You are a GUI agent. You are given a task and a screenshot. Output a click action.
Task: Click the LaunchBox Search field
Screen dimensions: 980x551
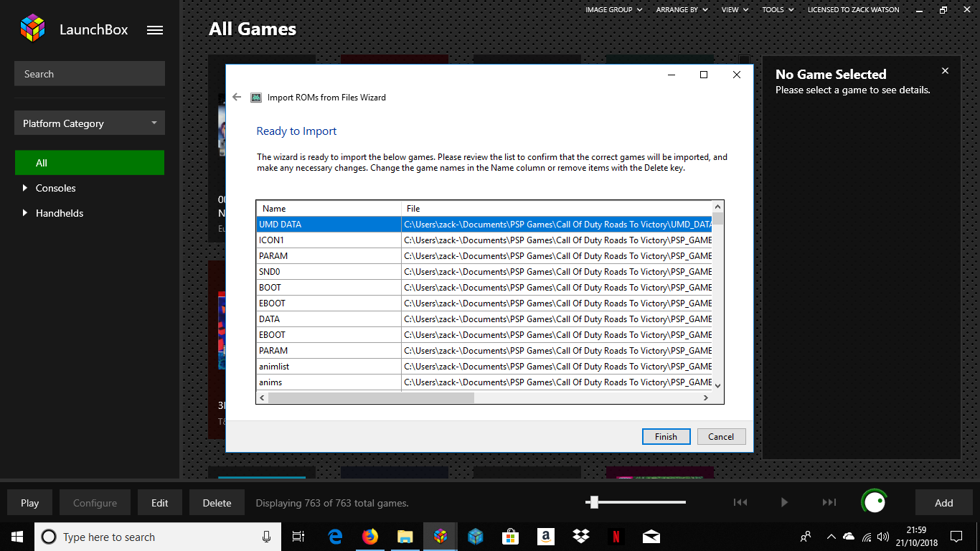[90, 74]
